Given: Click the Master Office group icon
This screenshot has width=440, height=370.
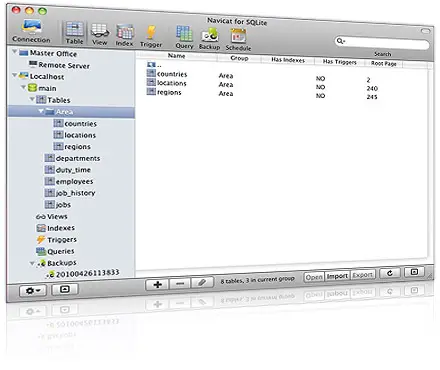Looking at the screenshot, I should pos(23,53).
